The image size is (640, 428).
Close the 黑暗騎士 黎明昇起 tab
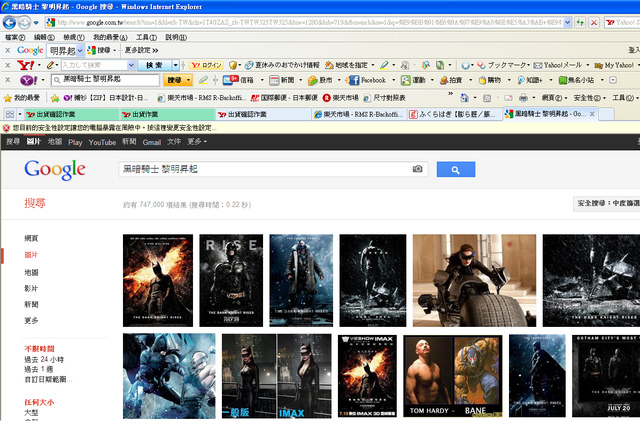tap(592, 114)
